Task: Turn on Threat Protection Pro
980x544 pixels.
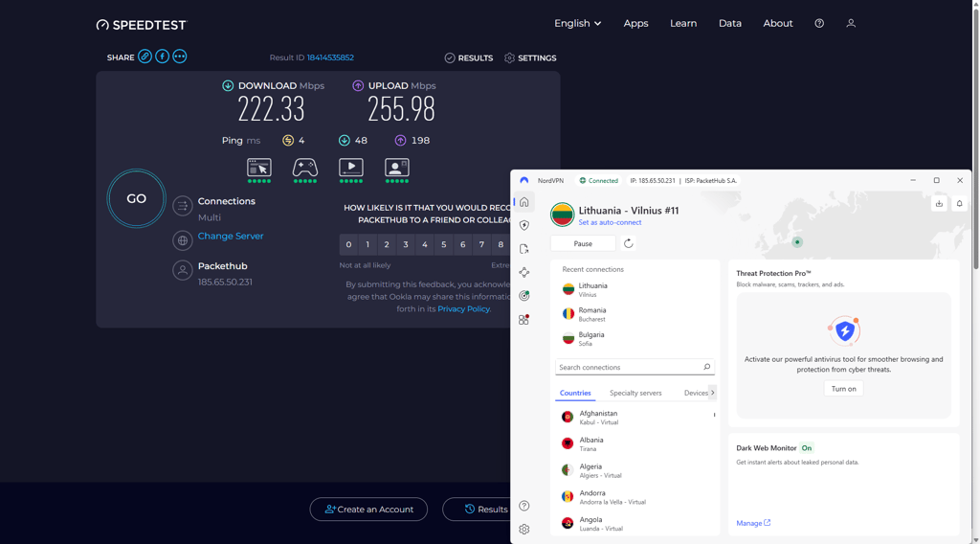Action: [844, 389]
